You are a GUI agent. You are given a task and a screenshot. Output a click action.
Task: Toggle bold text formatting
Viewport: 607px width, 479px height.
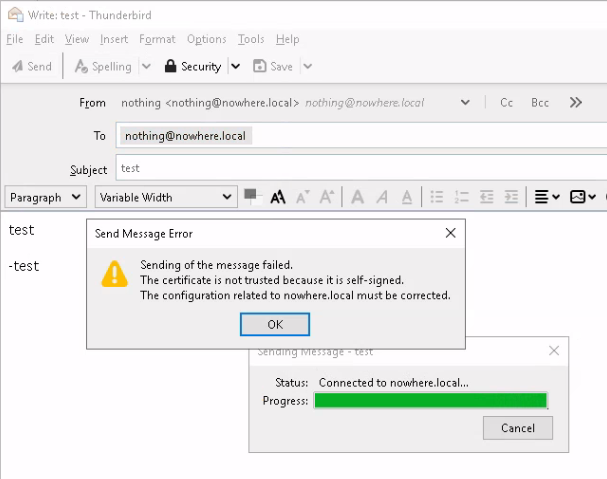point(357,197)
